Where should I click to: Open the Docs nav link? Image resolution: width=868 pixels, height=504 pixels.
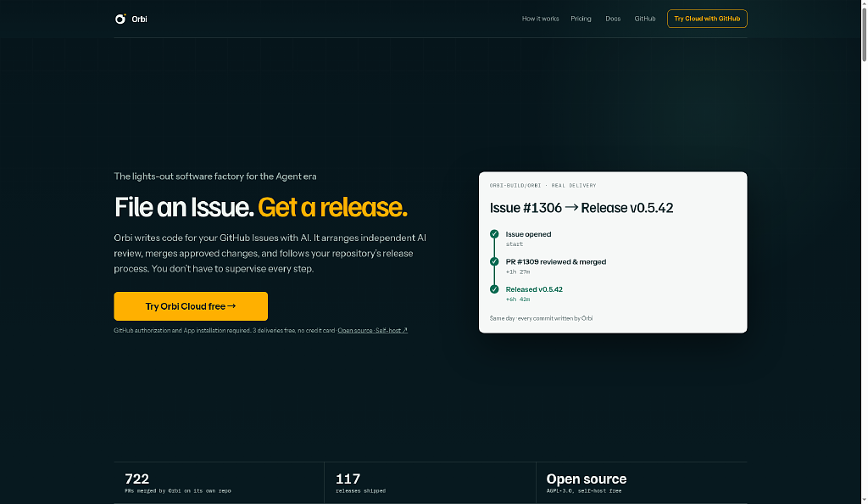click(613, 19)
